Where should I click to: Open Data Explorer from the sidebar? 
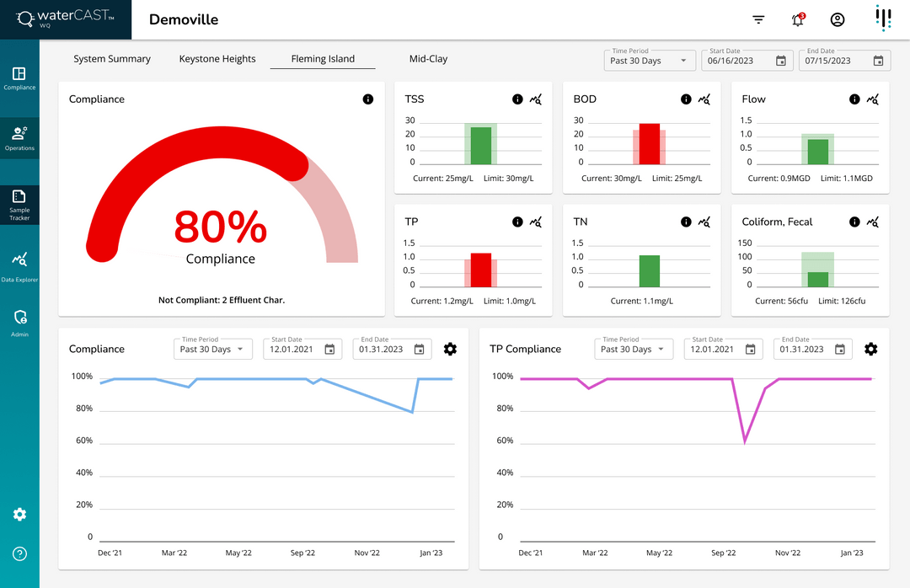coord(19,261)
